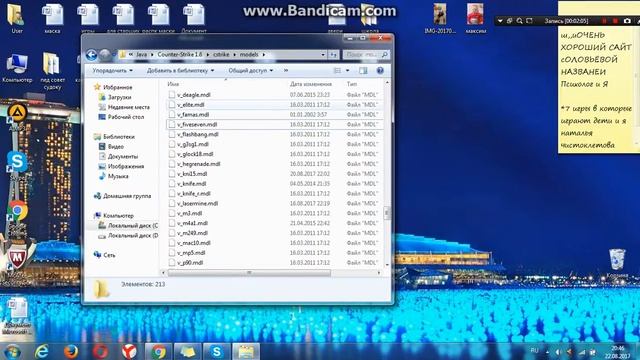Click the Explorer forward arrow button
Screen dimensions: 640x360
tap(105, 55)
